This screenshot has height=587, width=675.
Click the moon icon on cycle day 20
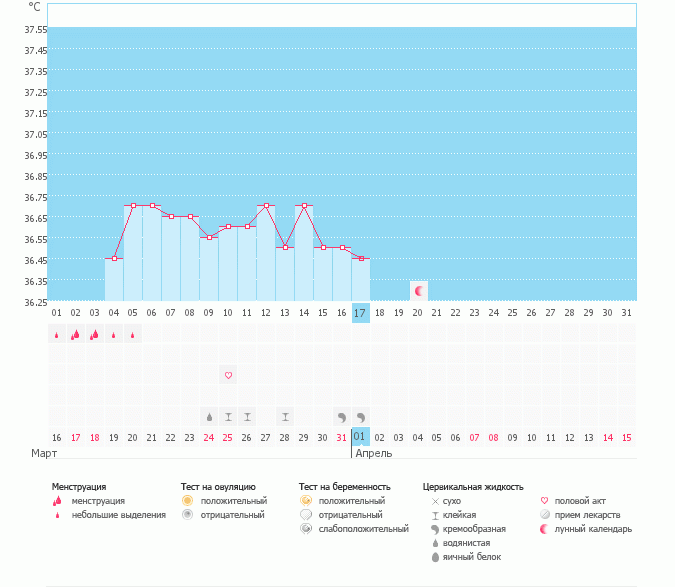click(419, 291)
